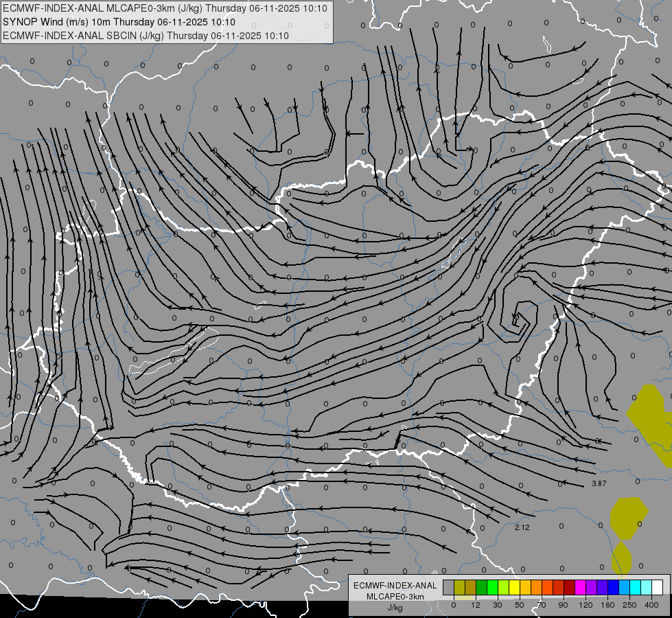Click the legend scale label '400'
The height and width of the screenshot is (618, 672).
(x=651, y=605)
